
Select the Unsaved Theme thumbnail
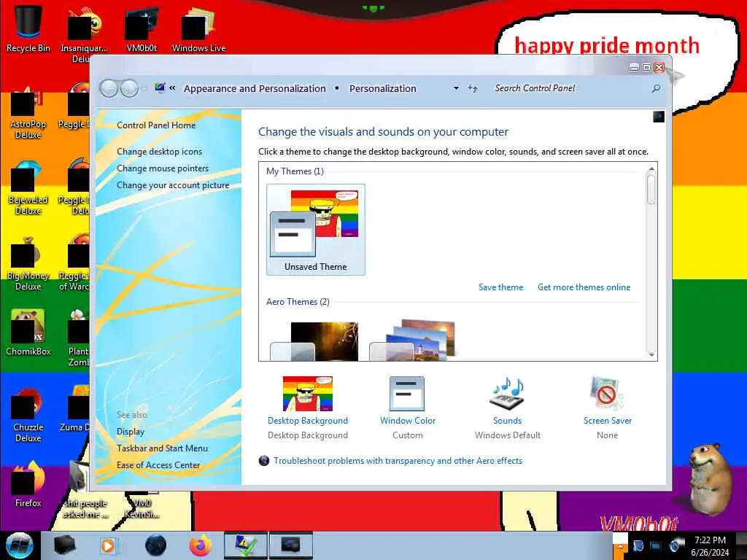[x=315, y=230]
